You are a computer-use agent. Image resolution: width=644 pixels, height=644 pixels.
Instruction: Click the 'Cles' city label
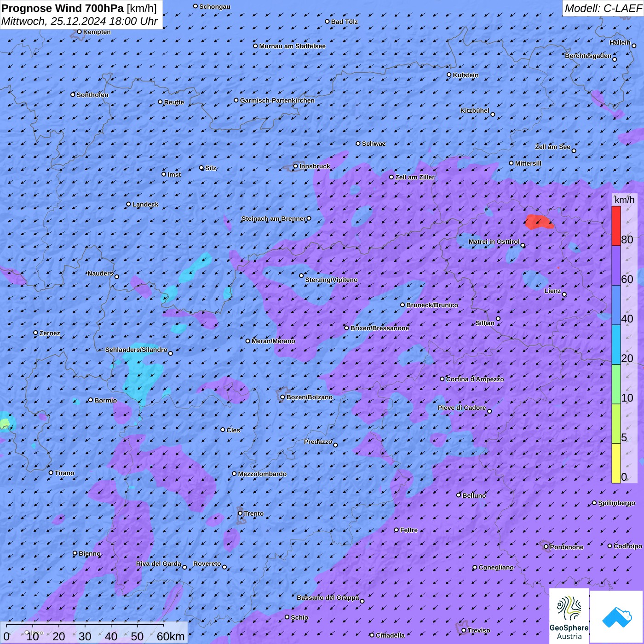[234, 430]
